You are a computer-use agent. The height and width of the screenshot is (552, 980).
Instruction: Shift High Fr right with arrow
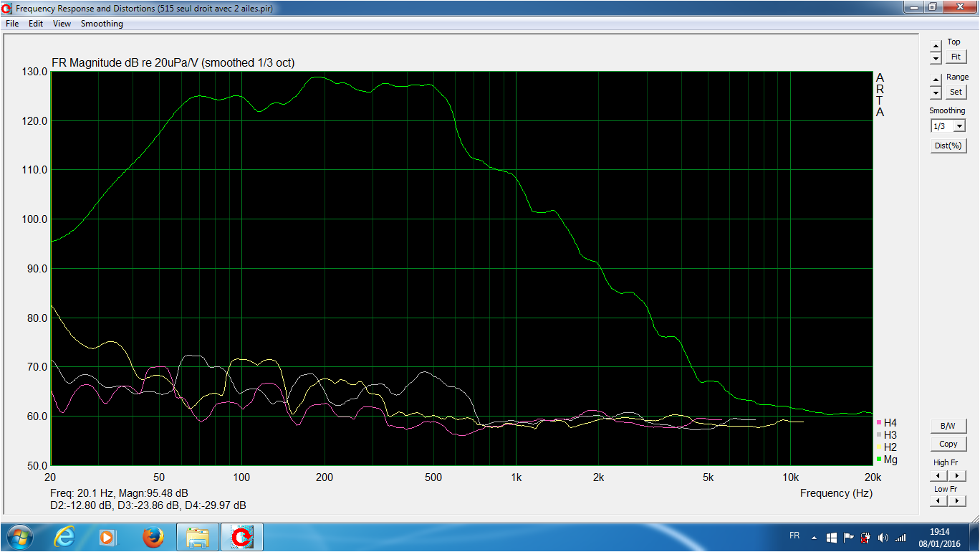(956, 475)
